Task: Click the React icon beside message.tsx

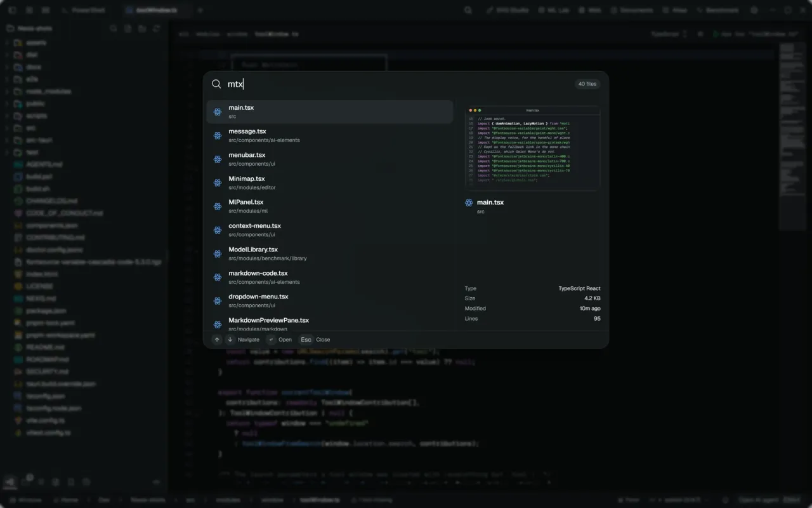Action: pos(218,135)
